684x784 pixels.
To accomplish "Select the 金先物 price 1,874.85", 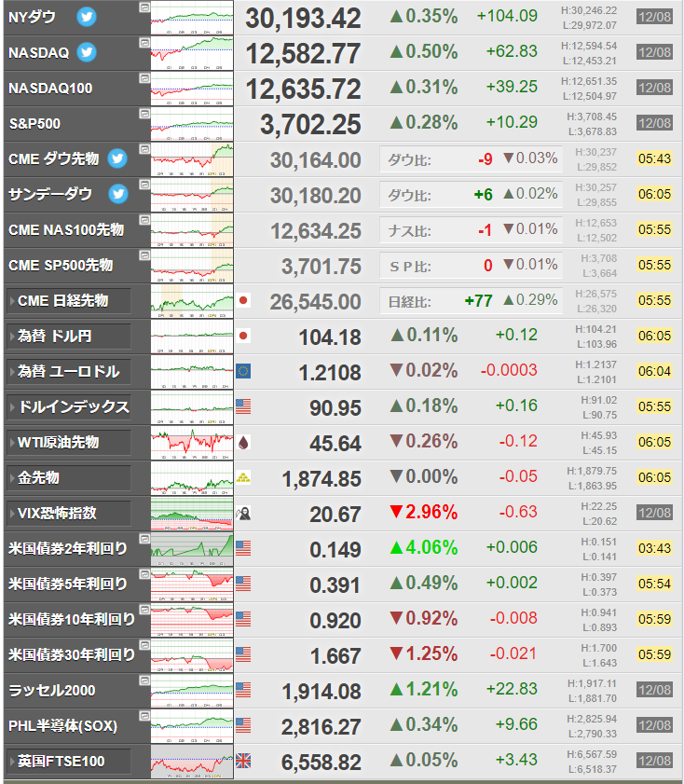I will [x=321, y=479].
